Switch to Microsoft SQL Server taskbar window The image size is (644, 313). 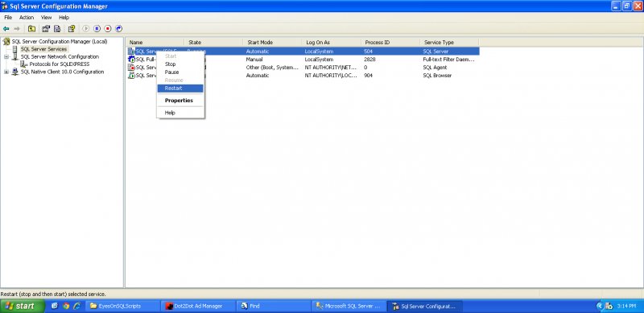coord(350,306)
